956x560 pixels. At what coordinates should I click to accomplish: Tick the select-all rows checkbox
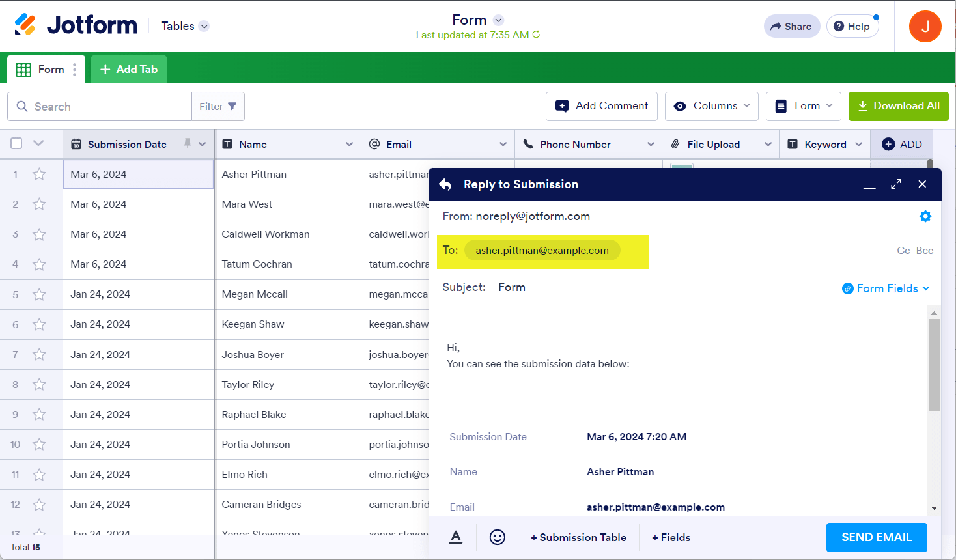tap(16, 143)
